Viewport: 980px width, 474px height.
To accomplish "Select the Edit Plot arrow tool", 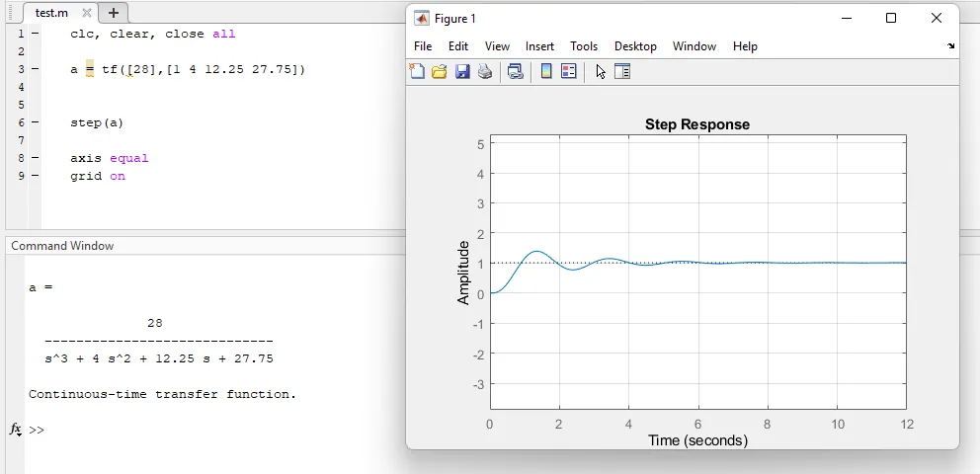I will pyautogui.click(x=600, y=71).
